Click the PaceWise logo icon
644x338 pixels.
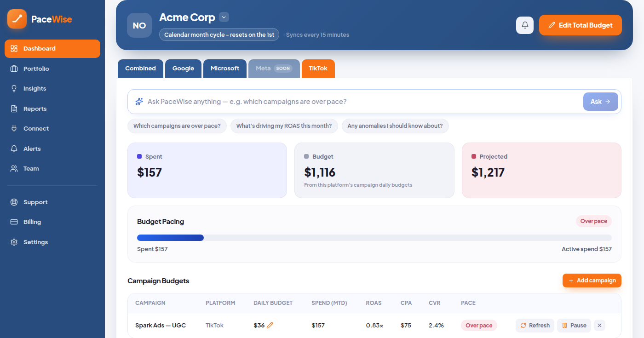tap(17, 19)
